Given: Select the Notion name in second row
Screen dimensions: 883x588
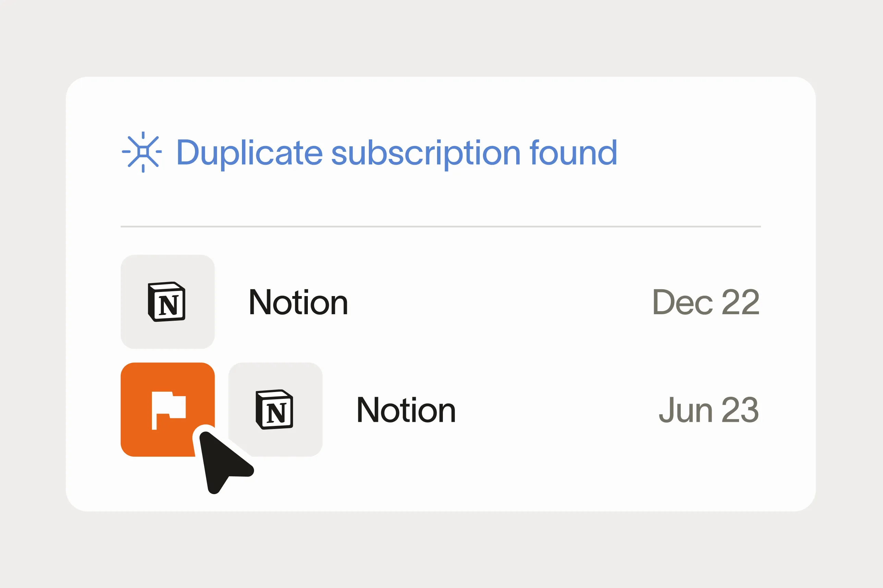Looking at the screenshot, I should tap(406, 410).
